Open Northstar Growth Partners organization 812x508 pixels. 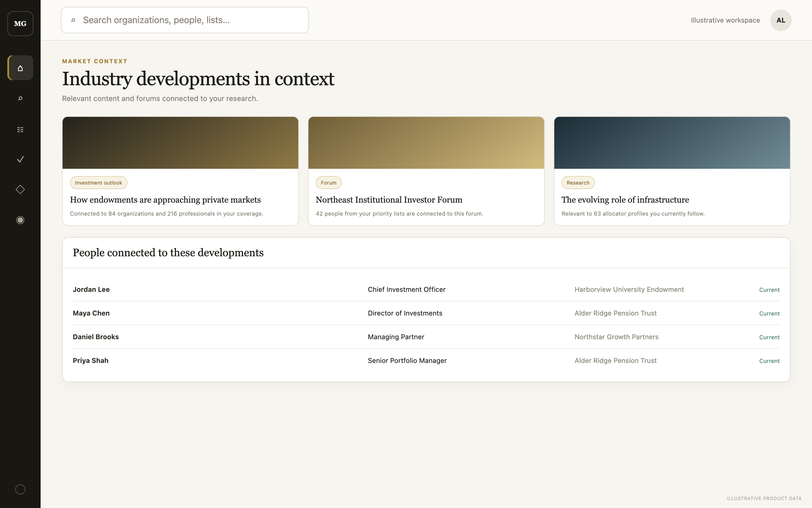[616, 337]
